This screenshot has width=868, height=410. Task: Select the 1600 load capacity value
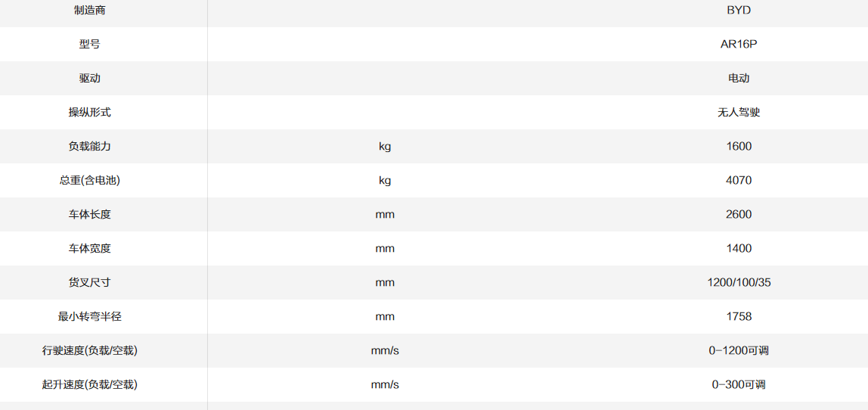click(739, 146)
